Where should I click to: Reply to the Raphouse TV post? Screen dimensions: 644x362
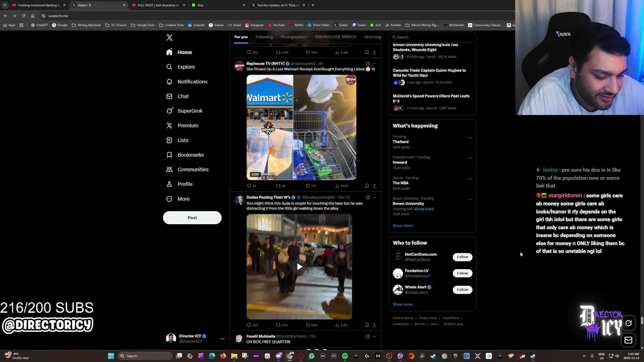coord(251,186)
